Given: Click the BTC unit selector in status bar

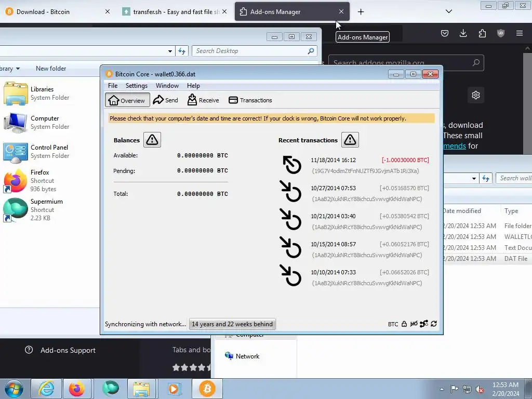Looking at the screenshot, I should [x=393, y=324].
